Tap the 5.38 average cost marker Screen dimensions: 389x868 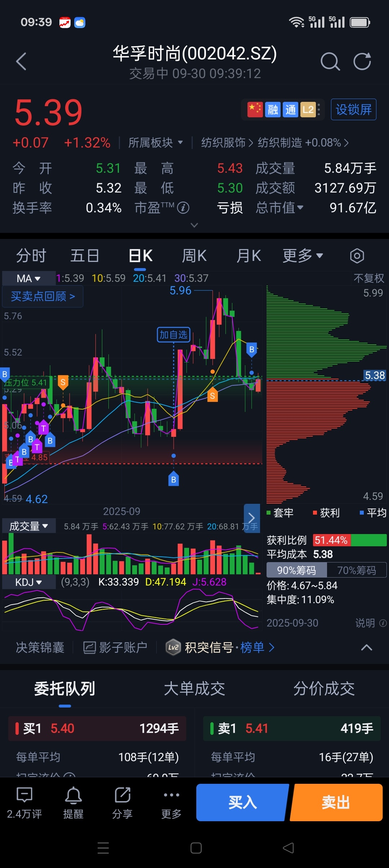[x=375, y=375]
